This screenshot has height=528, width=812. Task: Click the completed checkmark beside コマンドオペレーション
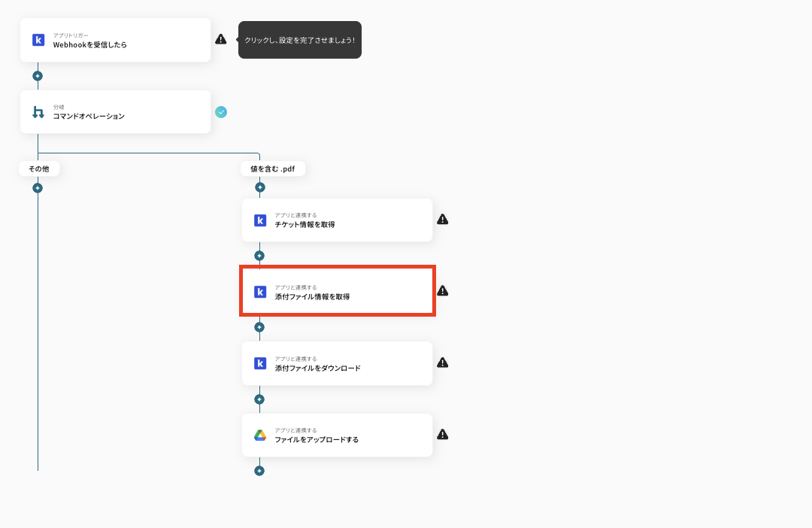(x=221, y=112)
